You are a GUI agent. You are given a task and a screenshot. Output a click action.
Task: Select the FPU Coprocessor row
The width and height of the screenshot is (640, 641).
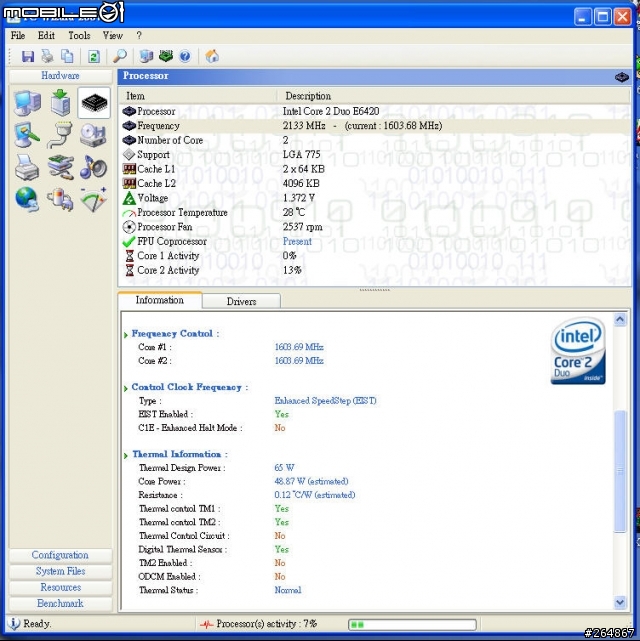pyautogui.click(x=374, y=242)
